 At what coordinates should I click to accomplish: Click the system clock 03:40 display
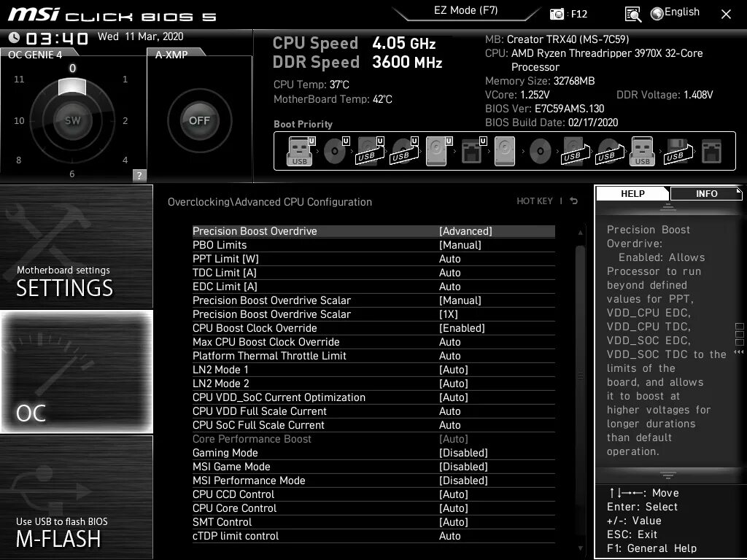point(56,38)
